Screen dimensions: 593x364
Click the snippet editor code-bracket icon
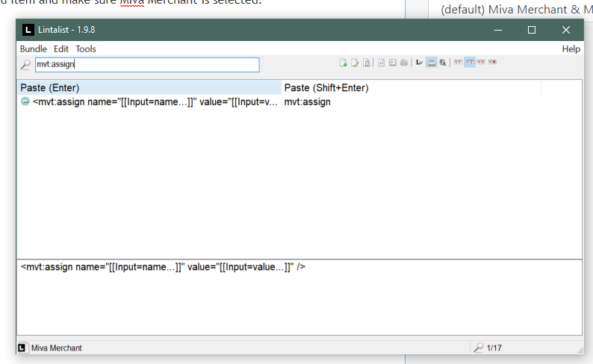tap(381, 63)
